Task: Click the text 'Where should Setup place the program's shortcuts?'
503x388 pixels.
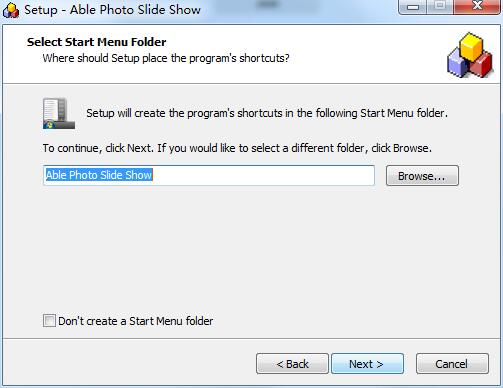Action: [166, 58]
